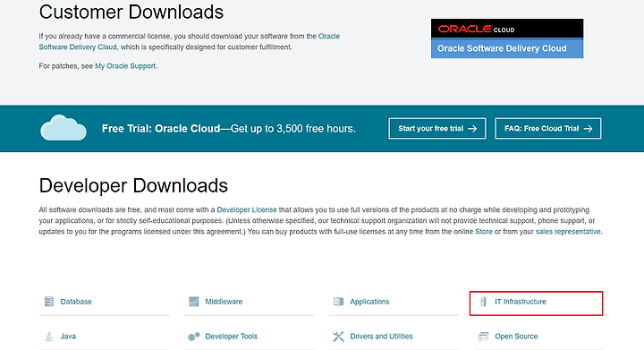Click the IT Infrastructure server icon
This screenshot has width=644, height=350.
pyautogui.click(x=483, y=302)
